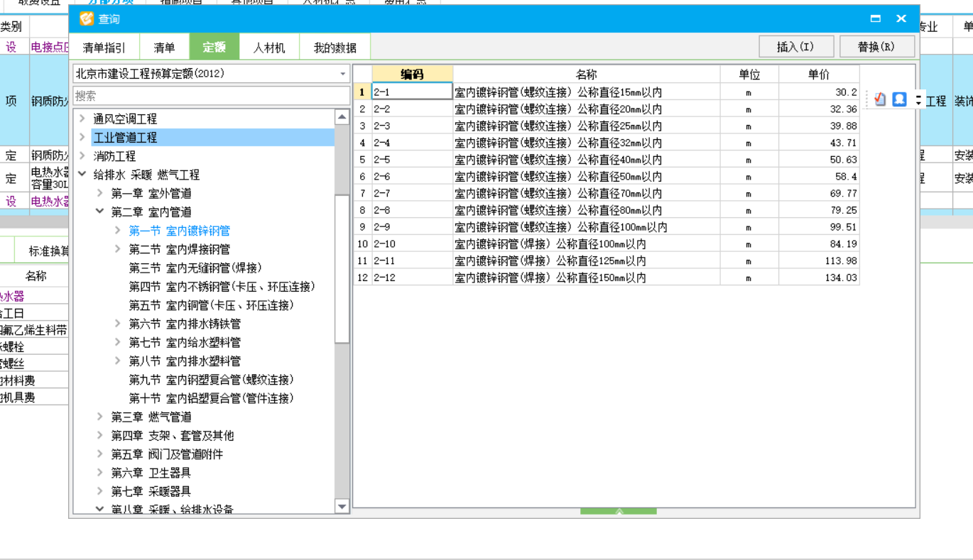Open the 人材机 tab

pyautogui.click(x=269, y=48)
